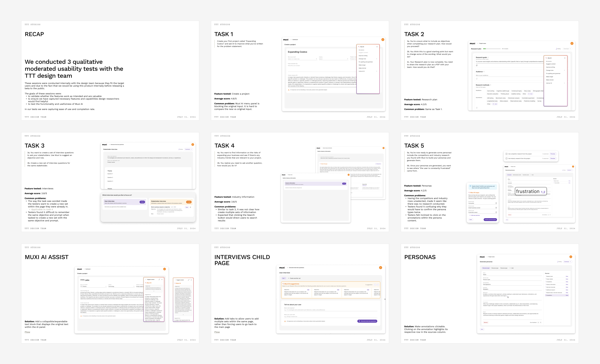Check Use competitor research from this project
The height and width of the screenshot is (364, 600).
coord(507,154)
